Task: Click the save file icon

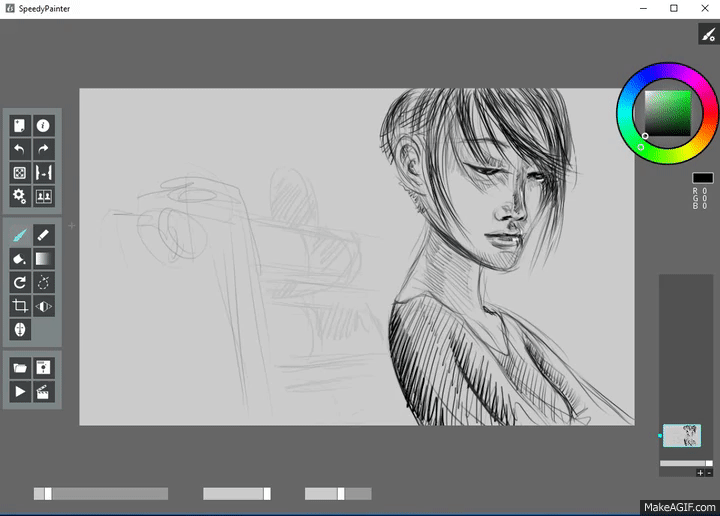Action: [x=44, y=367]
